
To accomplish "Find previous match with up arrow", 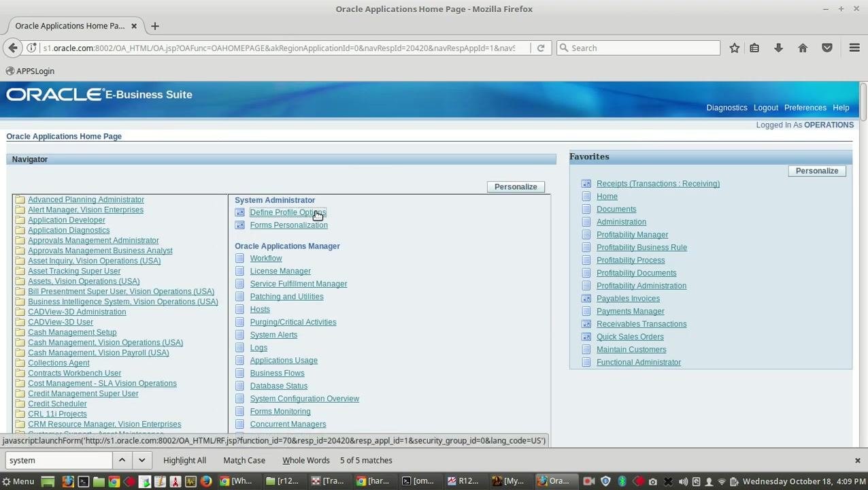I will 122,461.
